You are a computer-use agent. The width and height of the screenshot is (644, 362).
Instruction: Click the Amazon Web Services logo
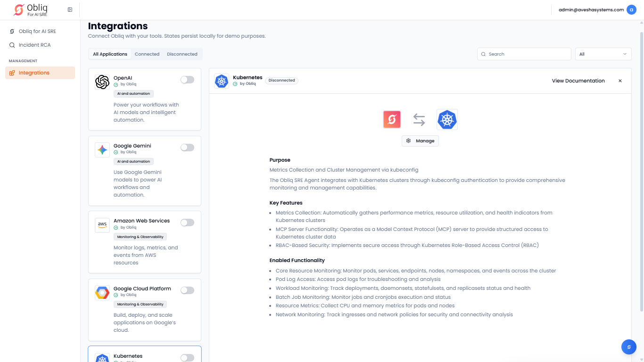point(102,225)
